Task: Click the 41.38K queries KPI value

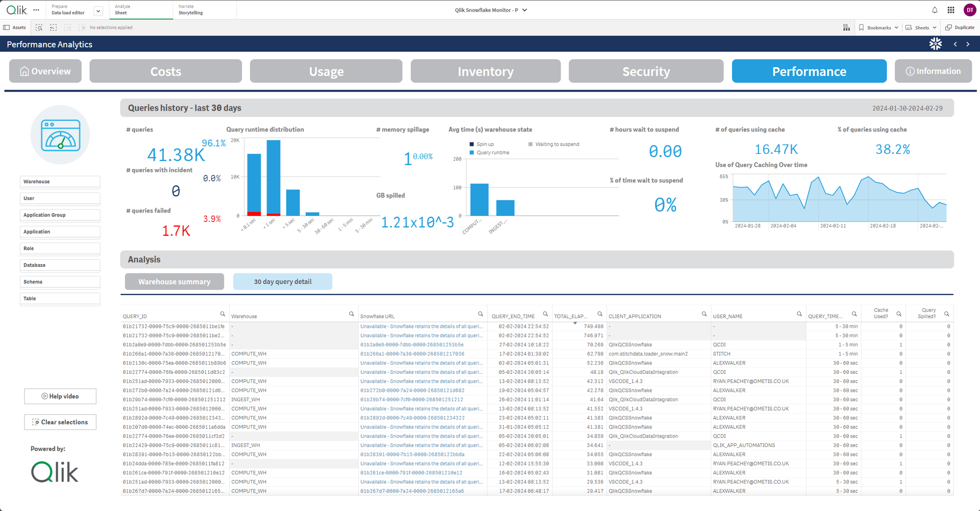Action: (176, 155)
